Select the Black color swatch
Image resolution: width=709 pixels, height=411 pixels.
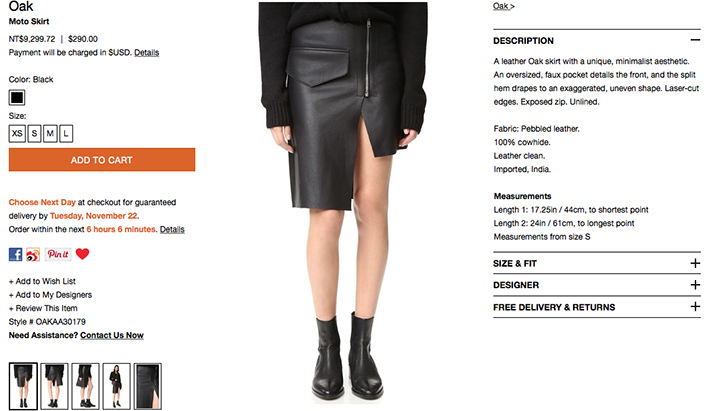(x=17, y=97)
